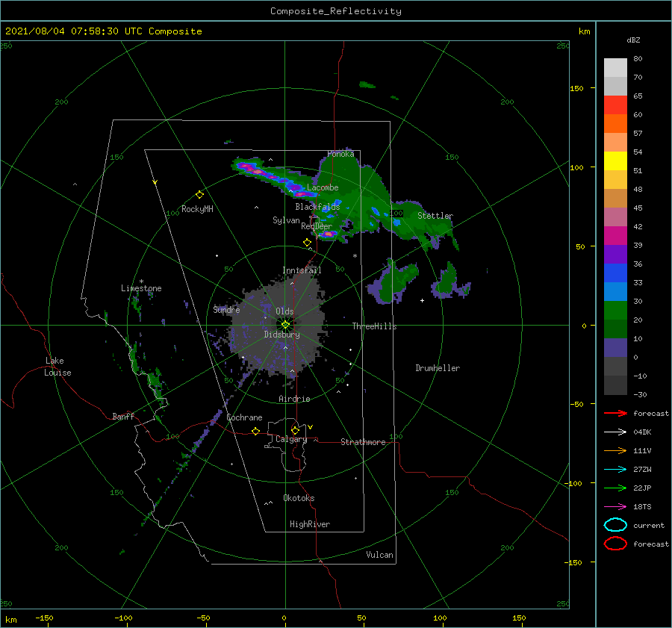Viewport: 672px width, 628px height.
Task: Click the 18TS legend text
Action: tap(642, 507)
